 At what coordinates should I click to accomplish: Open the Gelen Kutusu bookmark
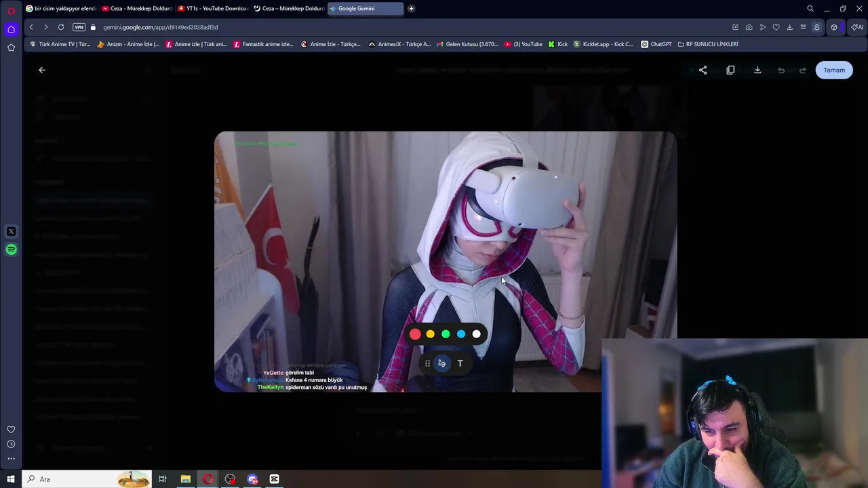[x=467, y=44]
